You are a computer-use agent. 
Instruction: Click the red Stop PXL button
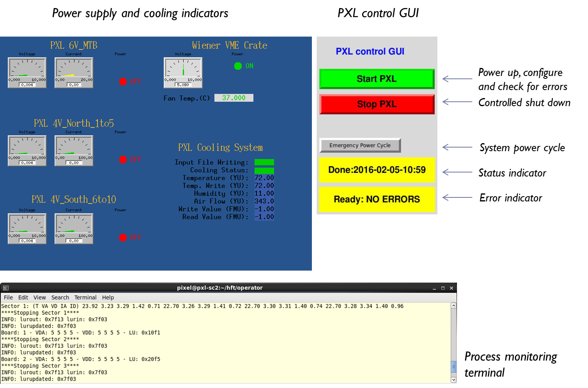(x=377, y=104)
